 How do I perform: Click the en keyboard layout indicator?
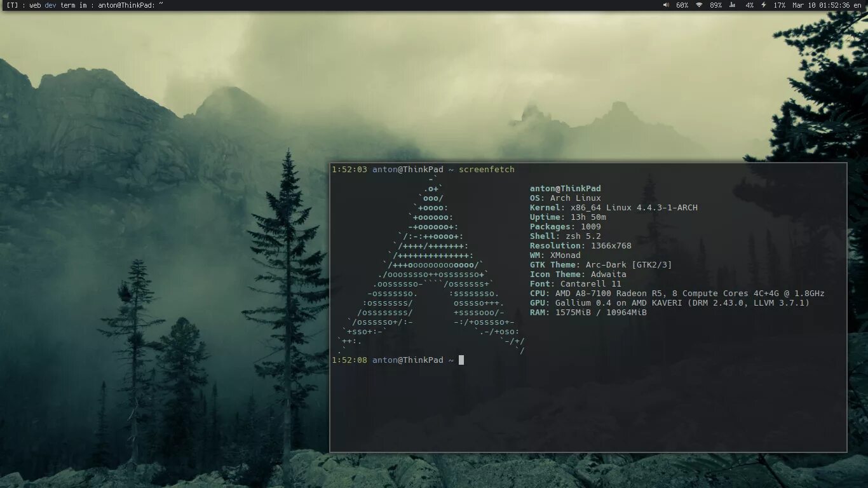[857, 4]
